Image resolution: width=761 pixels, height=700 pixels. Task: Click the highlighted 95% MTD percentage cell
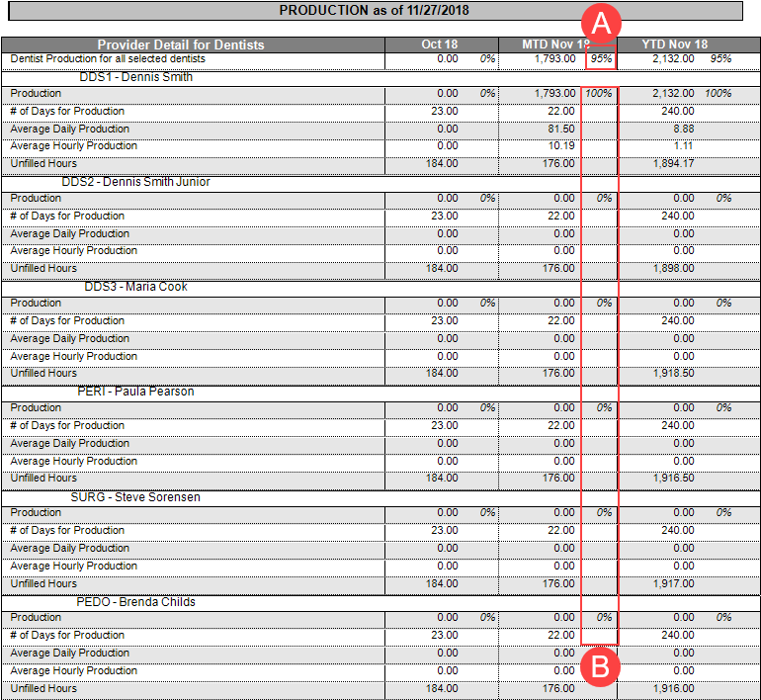click(x=601, y=59)
